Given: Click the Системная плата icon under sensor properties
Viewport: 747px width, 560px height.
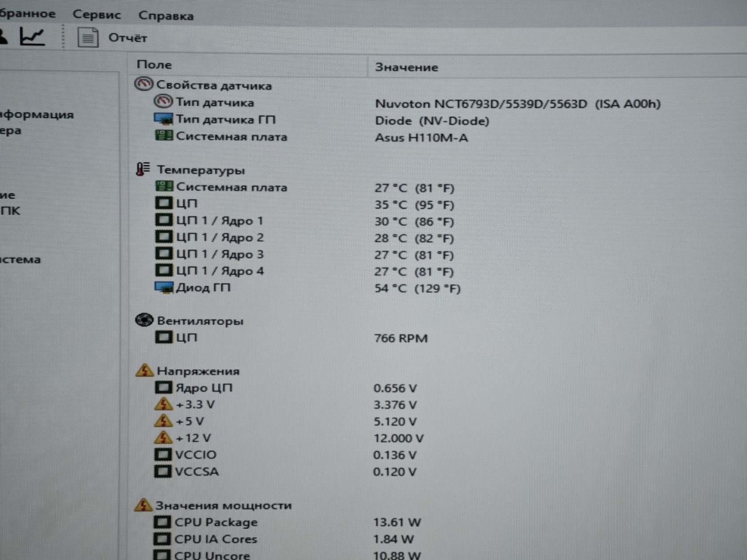Looking at the screenshot, I should pyautogui.click(x=164, y=135).
